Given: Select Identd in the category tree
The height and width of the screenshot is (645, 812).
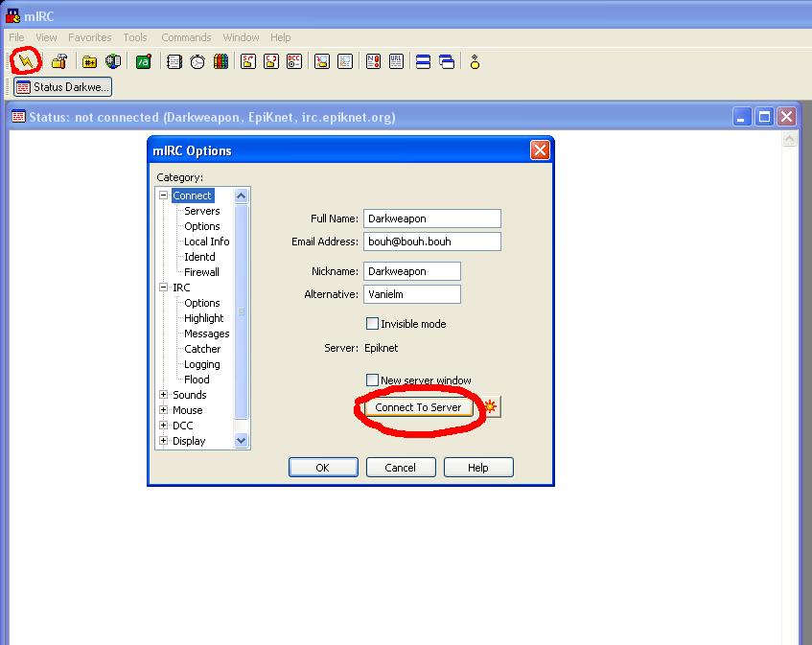Looking at the screenshot, I should tap(199, 257).
